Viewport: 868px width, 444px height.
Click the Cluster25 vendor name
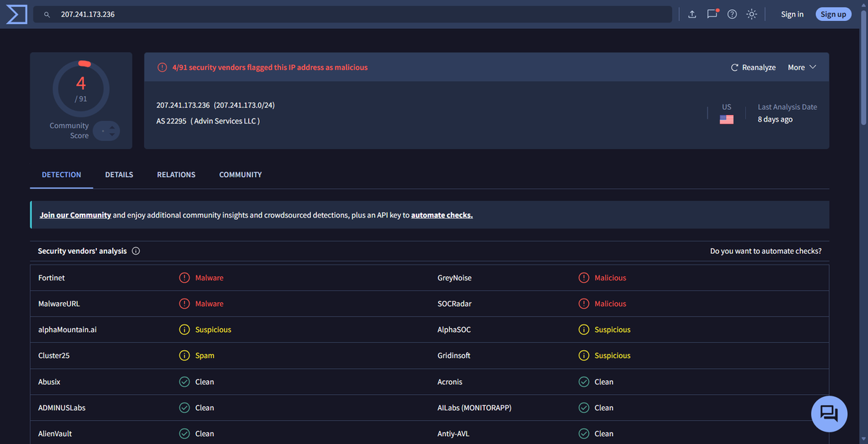point(54,356)
